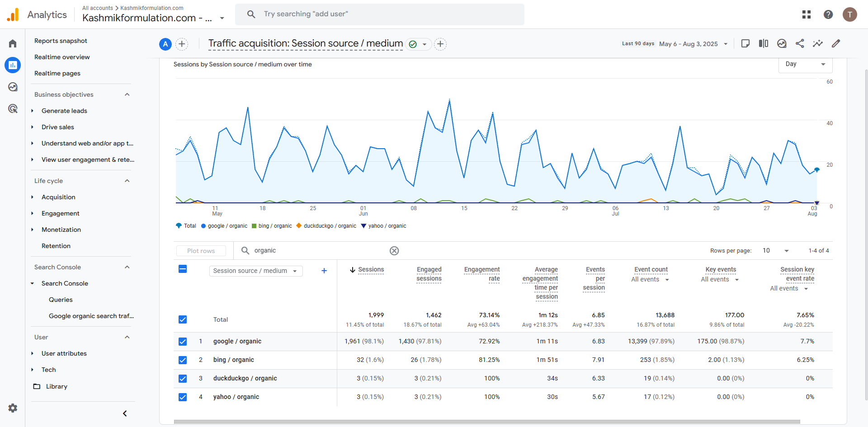Collapse the Business objectives section
The width and height of the screenshot is (868, 427).
[x=127, y=94]
